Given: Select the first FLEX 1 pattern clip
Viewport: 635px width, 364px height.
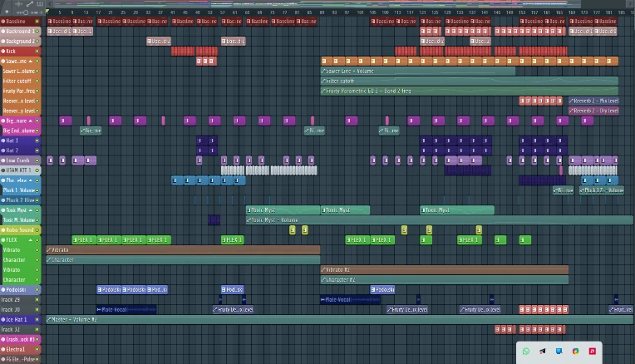Looking at the screenshot, I should pos(84,240).
